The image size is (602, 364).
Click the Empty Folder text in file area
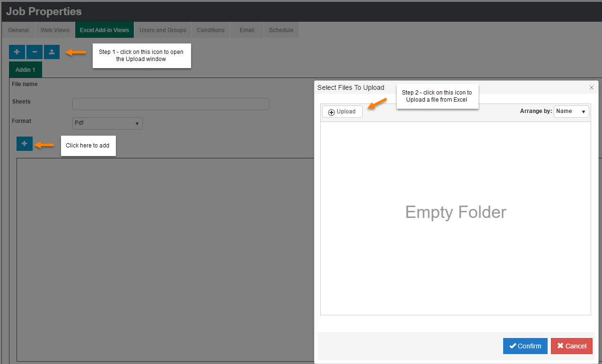pyautogui.click(x=456, y=212)
